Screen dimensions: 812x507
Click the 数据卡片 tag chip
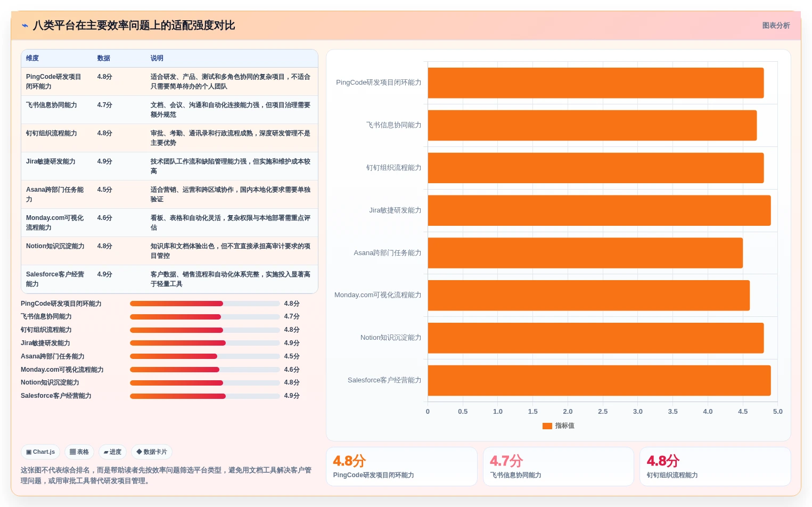click(152, 452)
